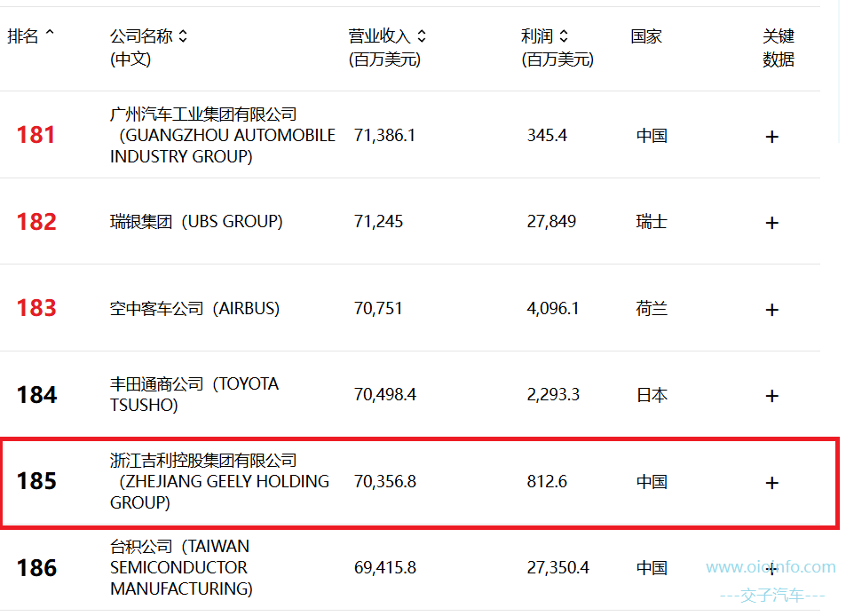Select rank number 183
This screenshot has height=616, width=846.
pos(36,308)
